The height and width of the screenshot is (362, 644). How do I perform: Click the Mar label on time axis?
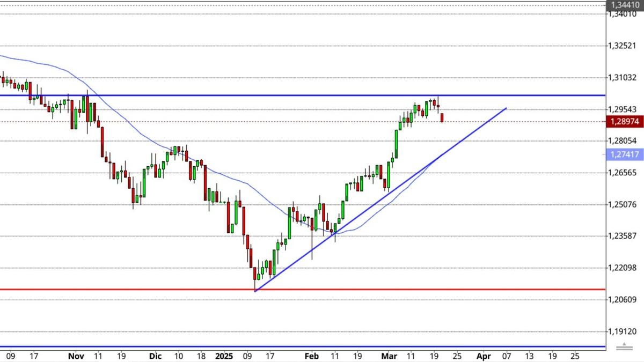point(389,356)
